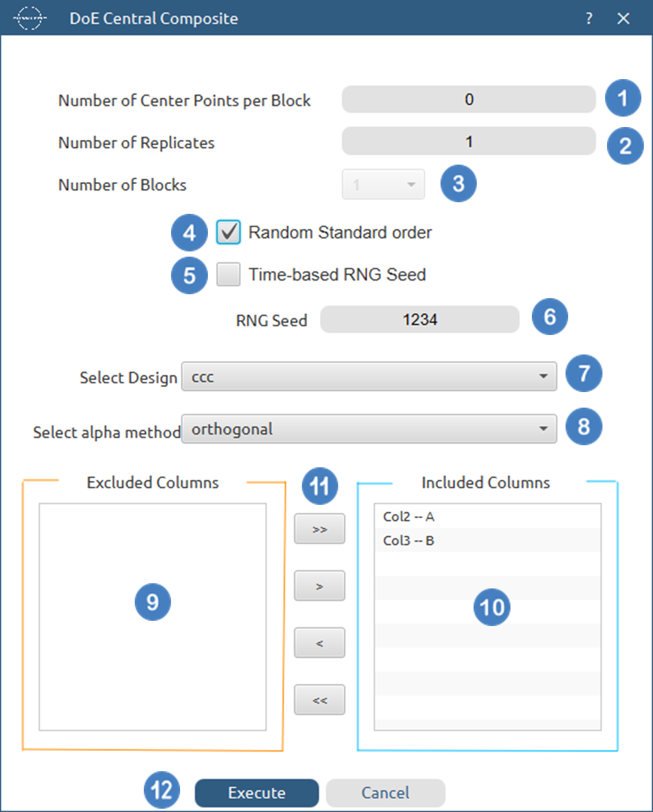Click the Number of Center Points field
The width and height of the screenshot is (653, 812).
(468, 100)
